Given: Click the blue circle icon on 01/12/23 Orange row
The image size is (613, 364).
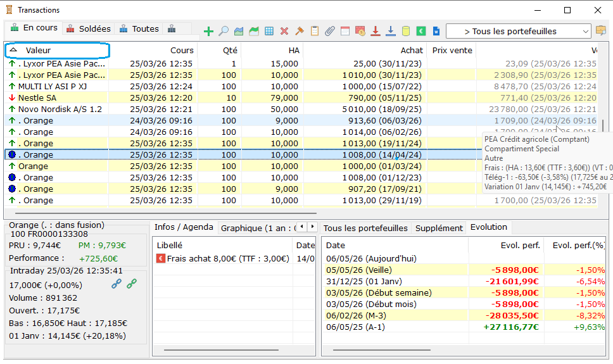Looking at the screenshot, I should pos(12,177).
